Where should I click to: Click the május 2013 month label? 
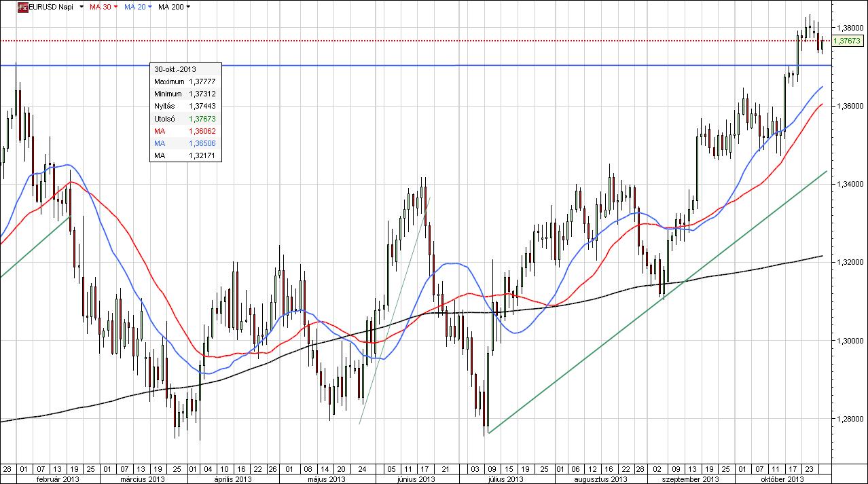coord(327,479)
